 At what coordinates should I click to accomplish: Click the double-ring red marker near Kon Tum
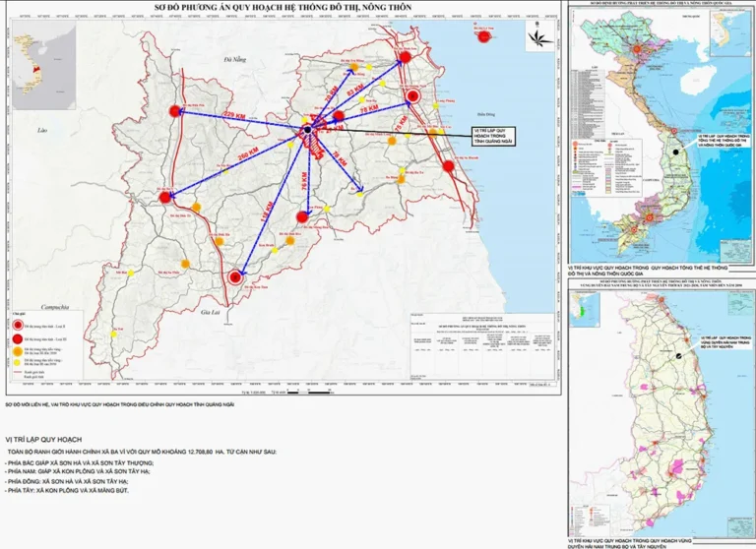click(x=235, y=277)
